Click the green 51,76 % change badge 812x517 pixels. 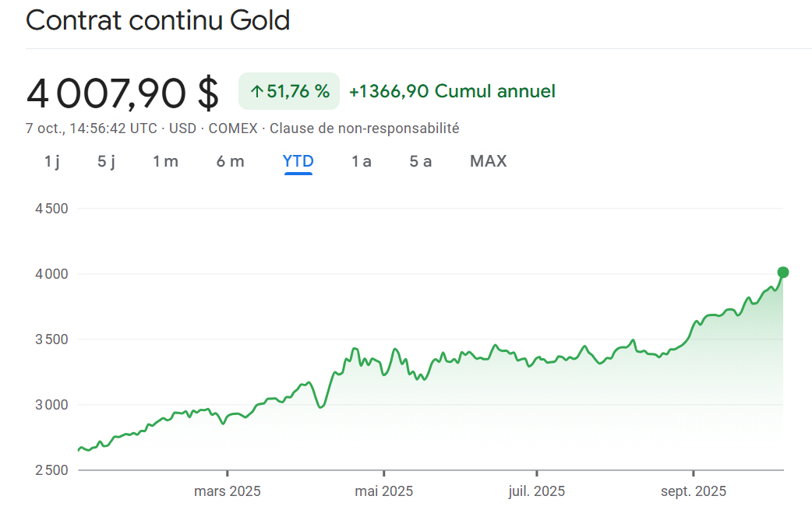coord(288,90)
